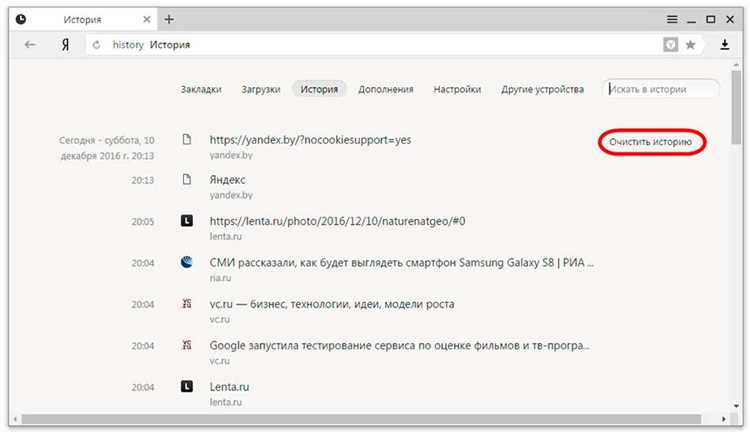
Task: Click the reload icon in address bar
Action: [x=96, y=45]
